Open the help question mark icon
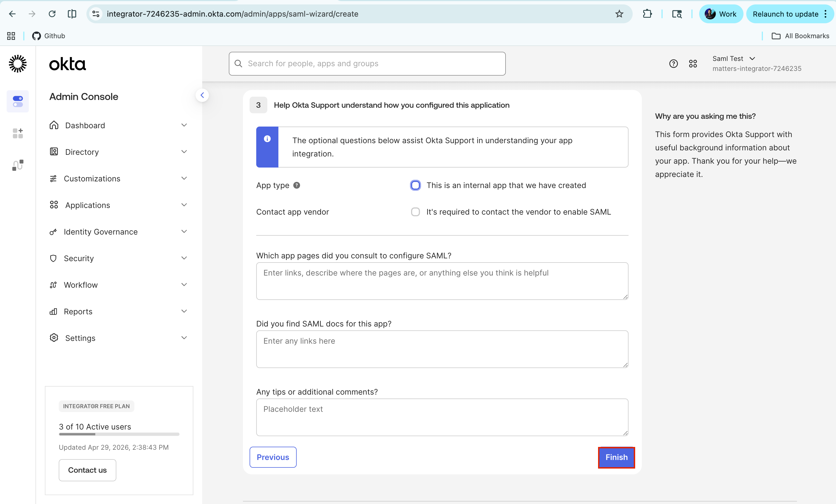 tap(673, 64)
